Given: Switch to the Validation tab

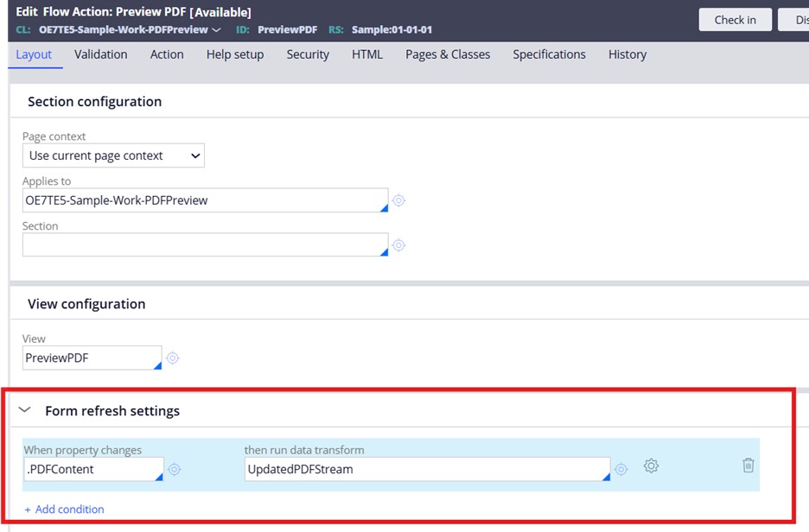Looking at the screenshot, I should point(100,54).
